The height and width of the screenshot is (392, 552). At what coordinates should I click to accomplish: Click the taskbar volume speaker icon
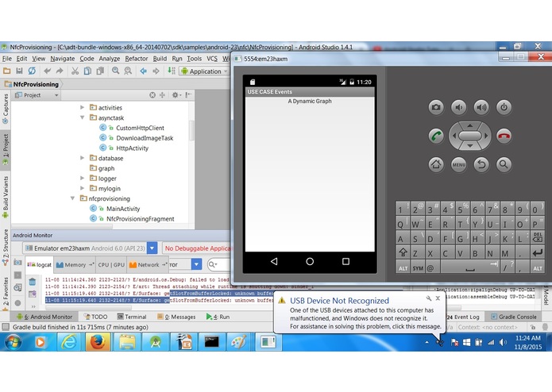[x=503, y=342]
